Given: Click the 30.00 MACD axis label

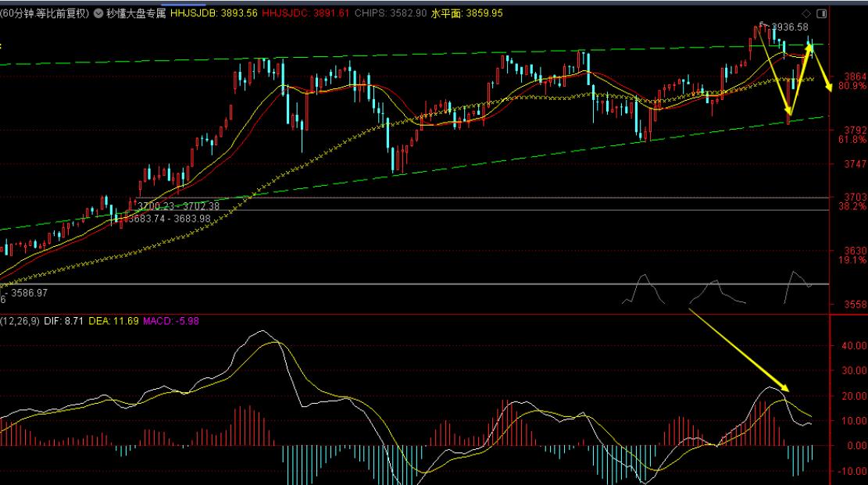Looking at the screenshot, I should tap(854, 371).
